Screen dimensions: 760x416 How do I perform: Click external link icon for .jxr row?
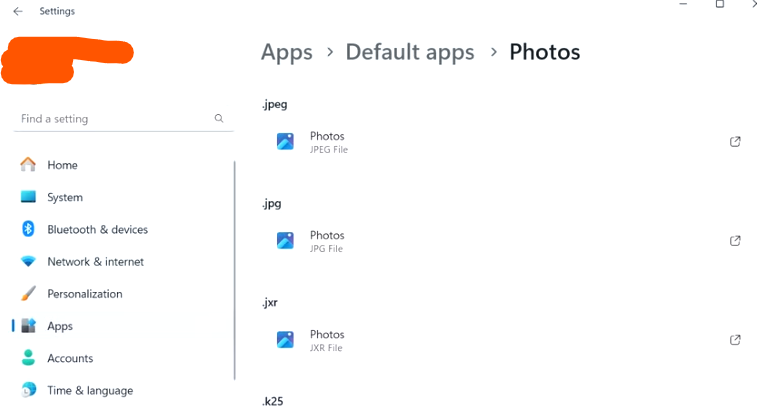coord(735,340)
